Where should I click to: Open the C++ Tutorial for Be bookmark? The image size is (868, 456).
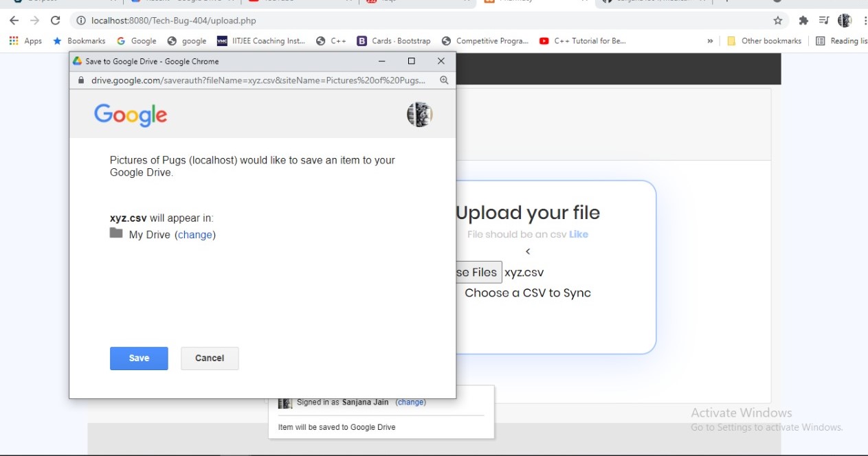click(x=583, y=41)
